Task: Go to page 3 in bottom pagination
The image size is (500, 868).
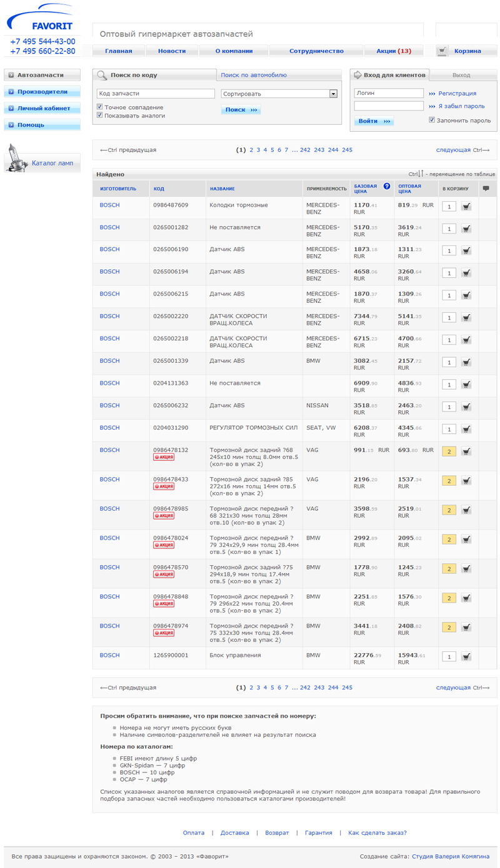Action: pos(258,688)
